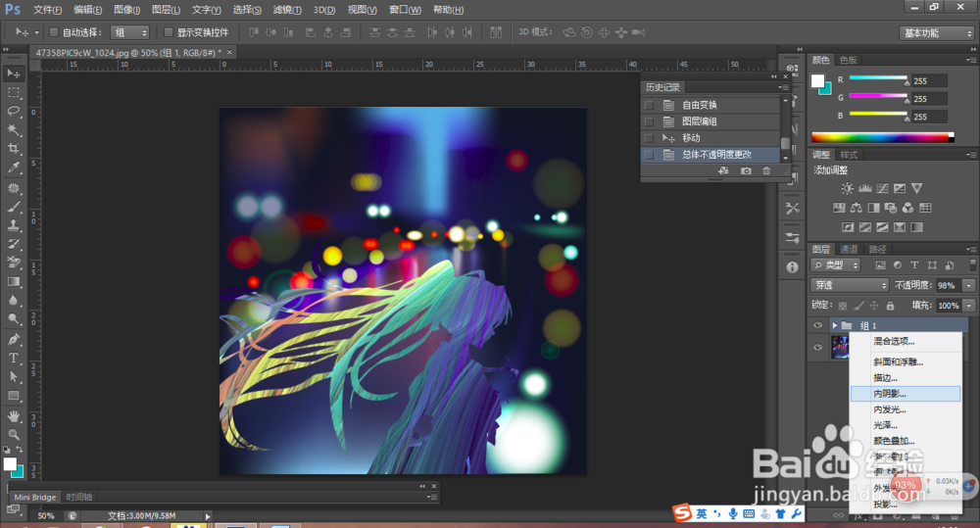The image size is (980, 528).
Task: Close the 47358PIC9cW_1024.jpg document tab
Action: click(229, 53)
